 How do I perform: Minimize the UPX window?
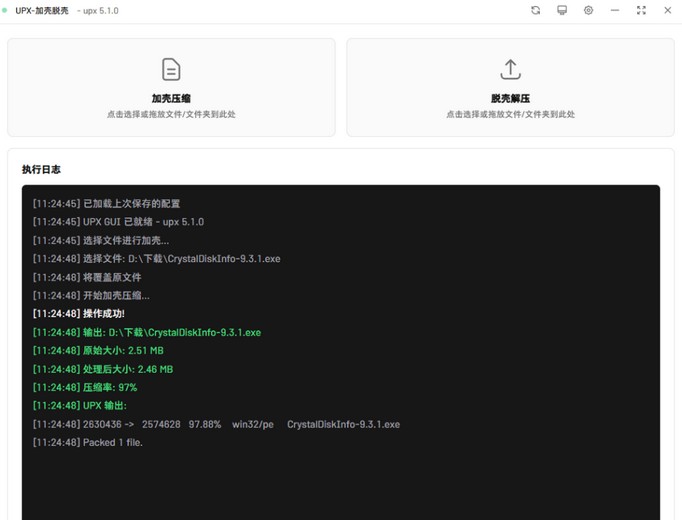615,10
